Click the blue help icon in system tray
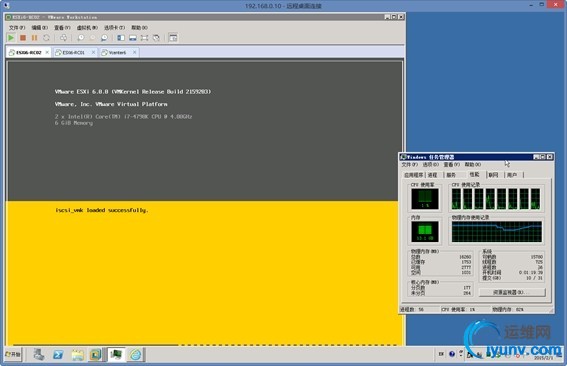Viewport: 567px width, 366px height. coord(452,354)
